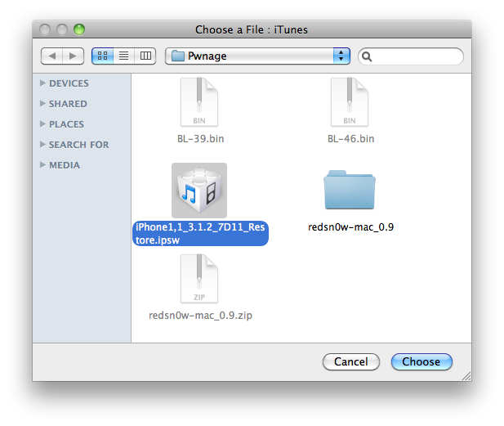The width and height of the screenshot is (504, 426).
Task: Go back to the previous folder
Action: pyautogui.click(x=52, y=56)
